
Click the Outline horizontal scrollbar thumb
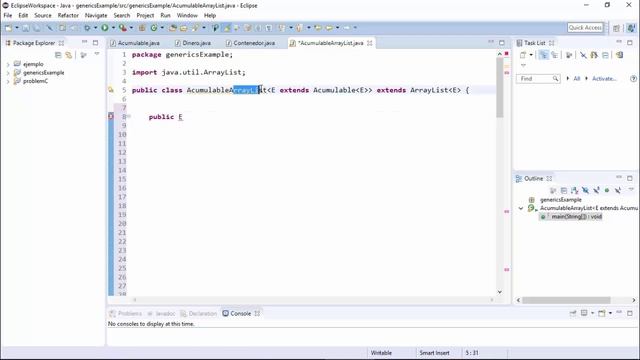pos(566,300)
